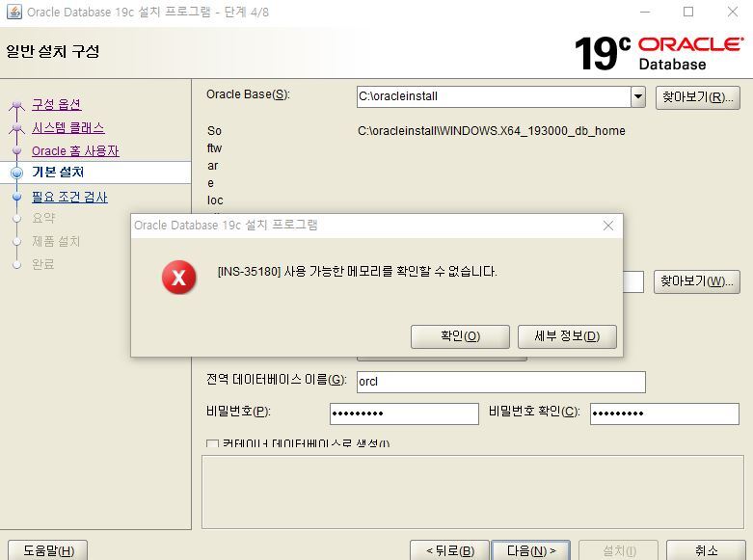Go to Oracle 홈 사용자 step
Screen dimensions: 753x560
point(75,150)
